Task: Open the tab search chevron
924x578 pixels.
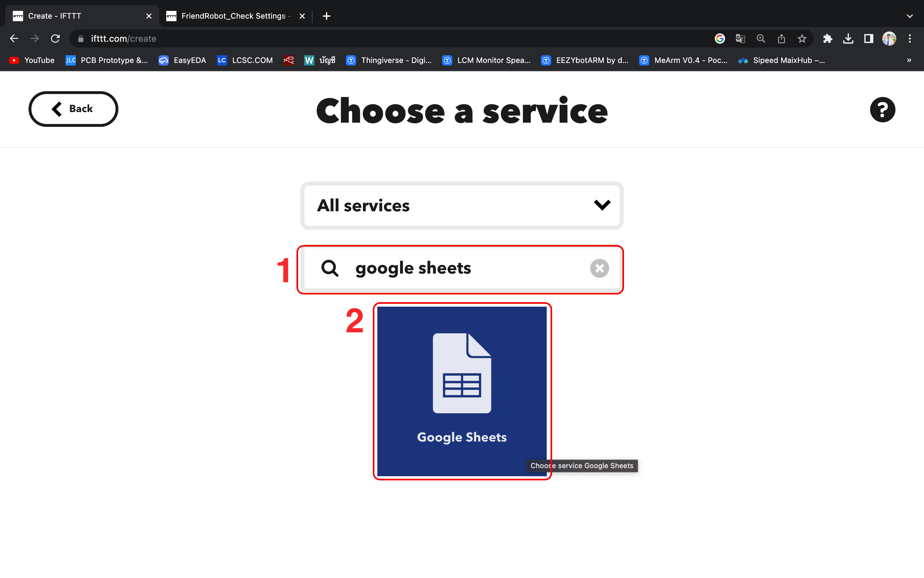Action: pos(910,16)
